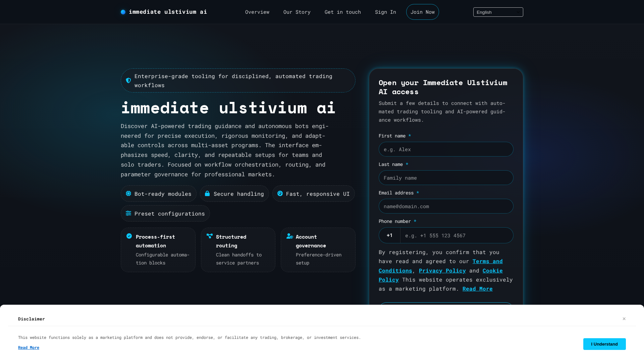
Task: Focus the First name input field
Action: click(x=446, y=149)
